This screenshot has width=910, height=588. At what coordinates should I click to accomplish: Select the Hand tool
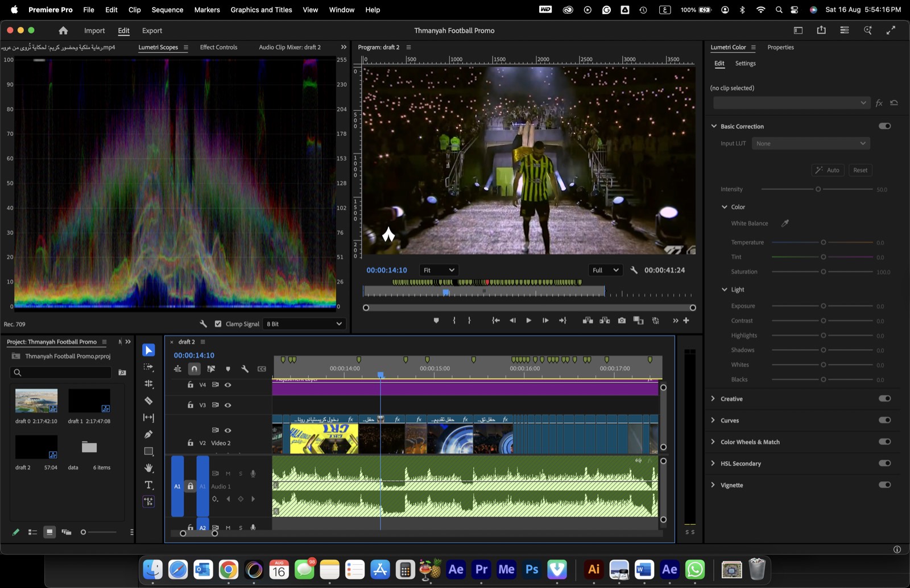148,468
